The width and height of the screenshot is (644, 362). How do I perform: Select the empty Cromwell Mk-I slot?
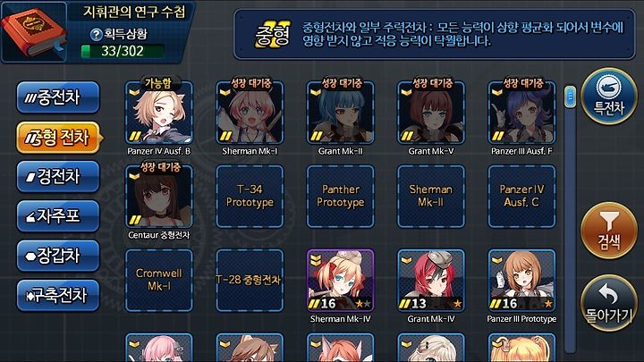pos(159,281)
